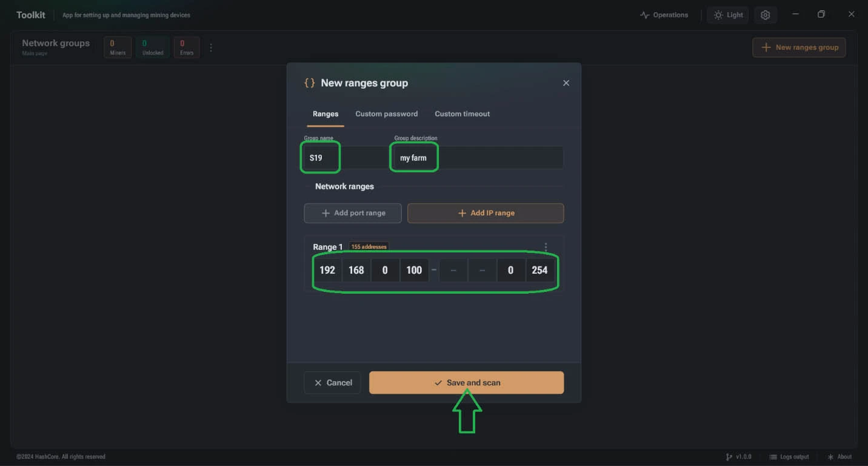This screenshot has height=466, width=868.
Task: Restore the Toolkit window size
Action: coord(821,15)
